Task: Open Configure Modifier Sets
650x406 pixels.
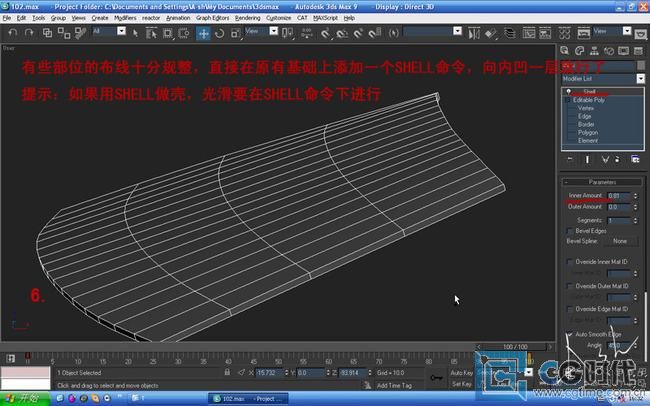Action: 635,159
